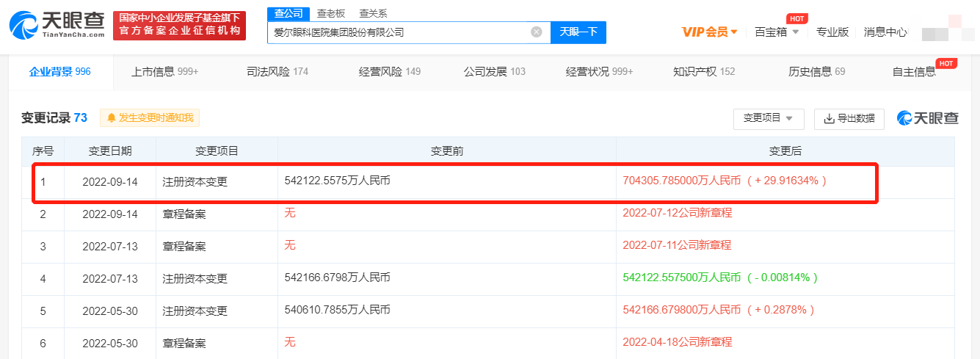Screen dimensions: 980x359
Task: Expand the VIP会员 dropdown arrow
Action: pyautogui.click(x=733, y=32)
